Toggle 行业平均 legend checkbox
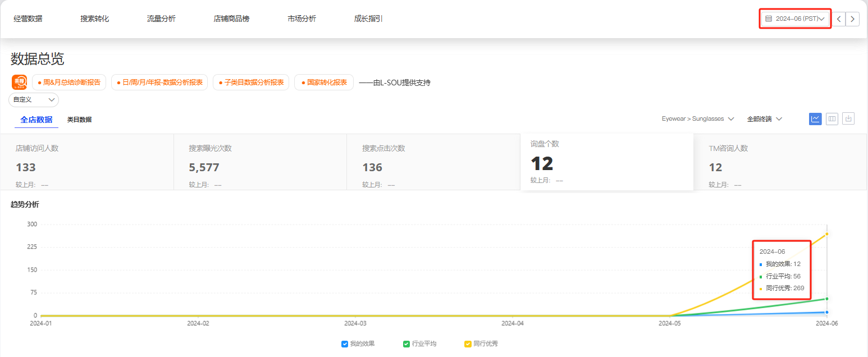868x357 pixels. point(406,344)
